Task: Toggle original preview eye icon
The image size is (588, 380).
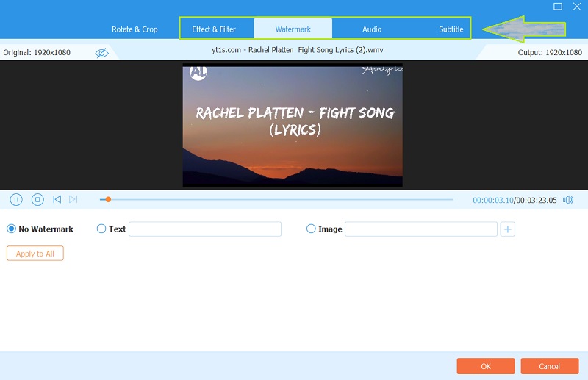Action: [x=101, y=53]
